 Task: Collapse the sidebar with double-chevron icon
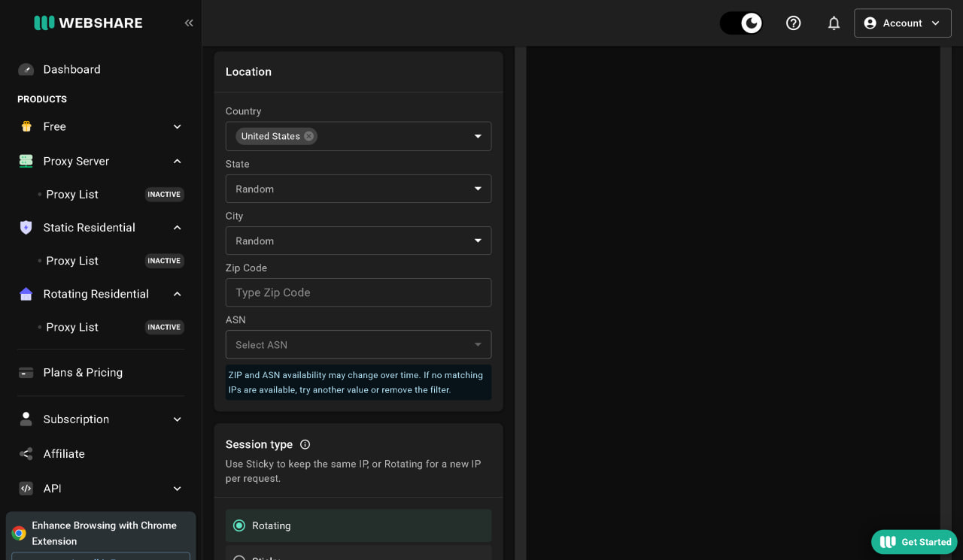[189, 23]
